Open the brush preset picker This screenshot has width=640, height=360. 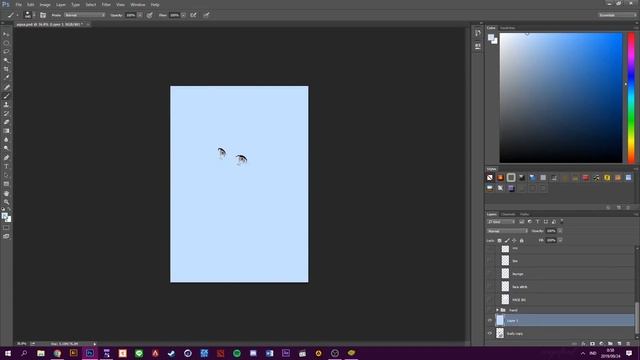click(29, 15)
